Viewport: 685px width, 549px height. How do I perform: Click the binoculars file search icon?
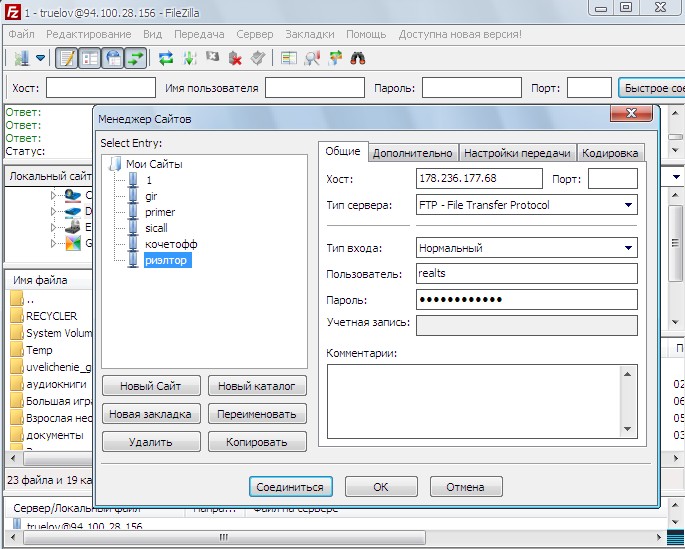pyautogui.click(x=357, y=58)
